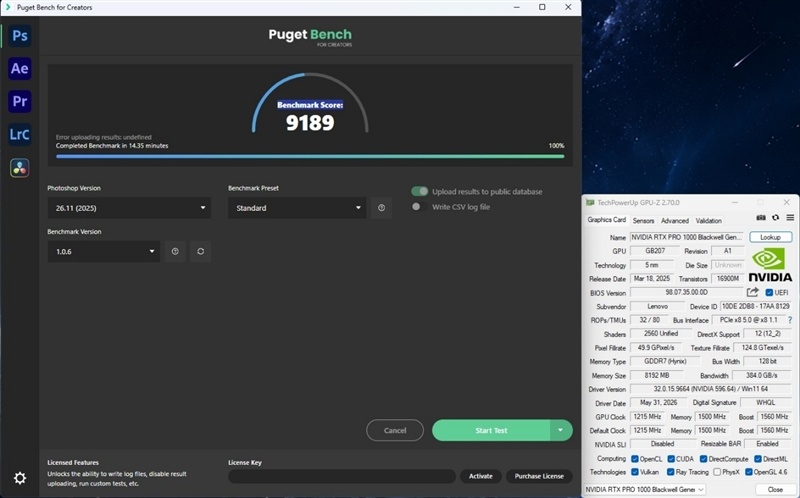
Task: Click GPU-Z refresh icon
Action: (x=776, y=218)
